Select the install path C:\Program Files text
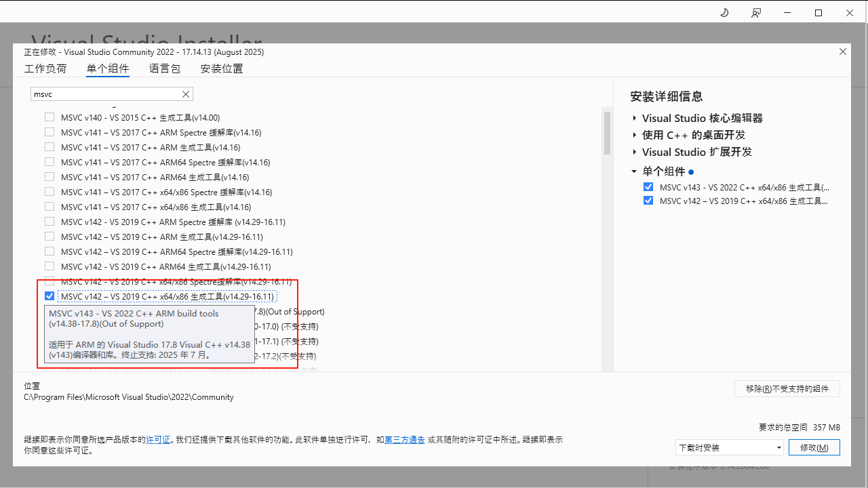This screenshot has width=868, height=488. 129,397
